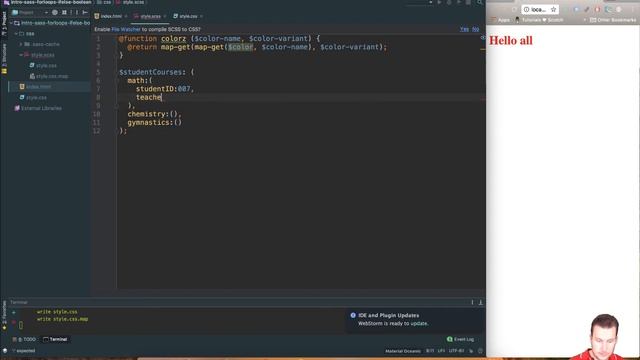Expand the .sass-cache folder
640x360 pixels.
21,44
